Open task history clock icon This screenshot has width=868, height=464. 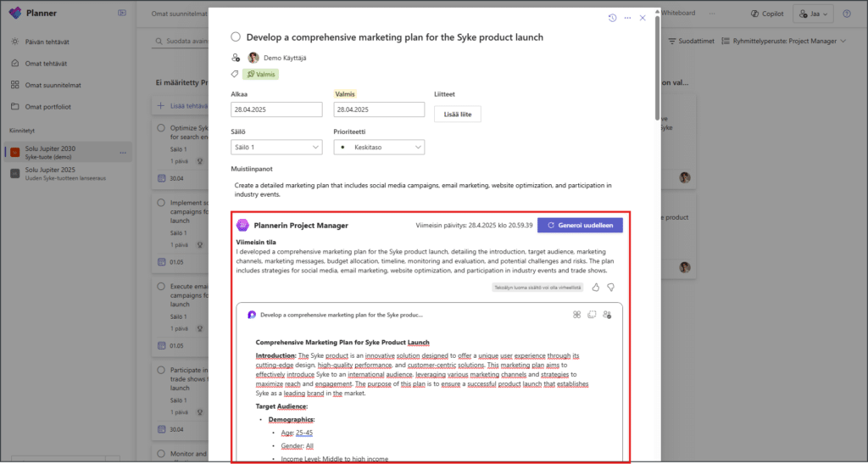point(612,18)
